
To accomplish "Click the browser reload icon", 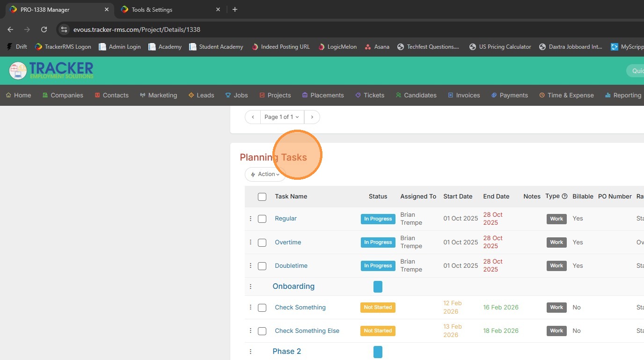I will (44, 29).
